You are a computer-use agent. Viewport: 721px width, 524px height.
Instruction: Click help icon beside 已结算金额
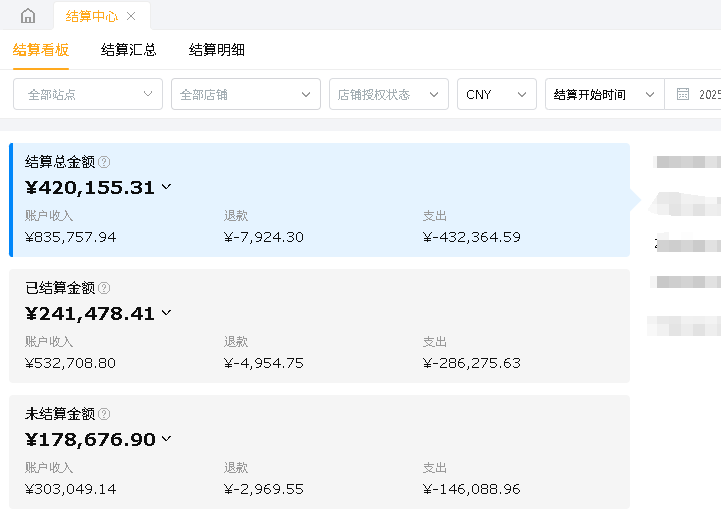pyautogui.click(x=104, y=288)
